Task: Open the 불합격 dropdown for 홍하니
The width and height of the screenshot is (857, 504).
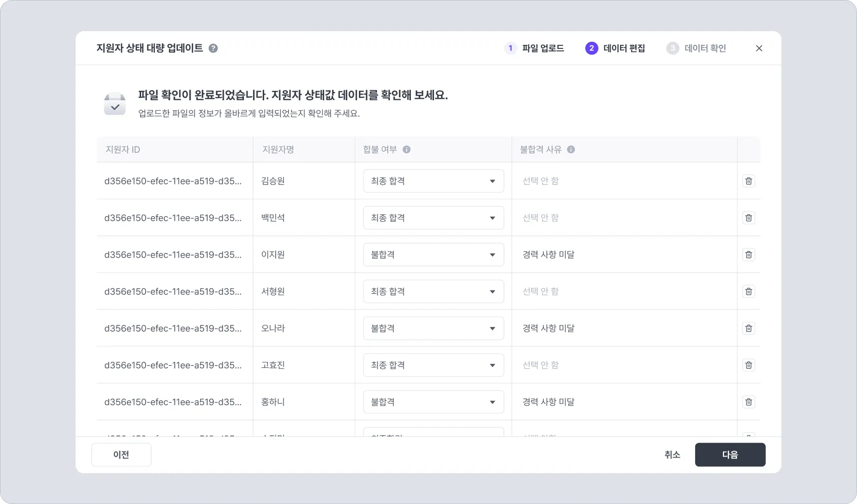Action: [x=434, y=402]
